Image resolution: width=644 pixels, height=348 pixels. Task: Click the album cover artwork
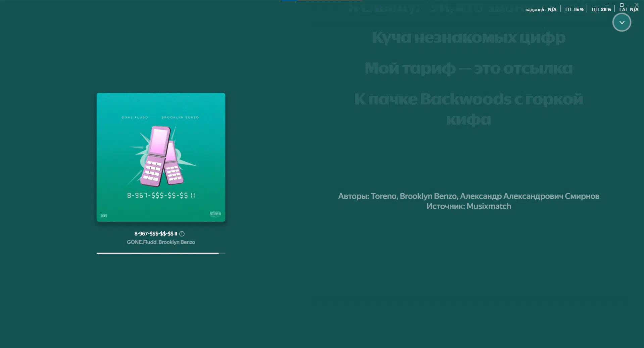click(161, 157)
